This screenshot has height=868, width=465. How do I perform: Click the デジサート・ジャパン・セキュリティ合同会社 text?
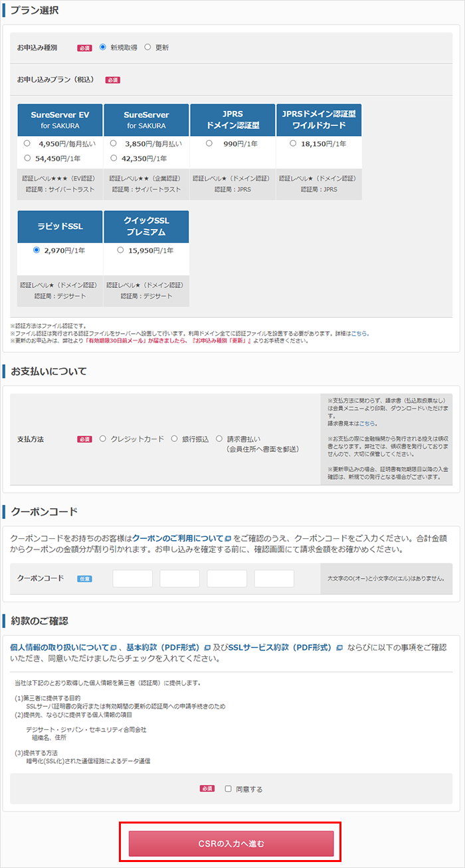coord(86,729)
